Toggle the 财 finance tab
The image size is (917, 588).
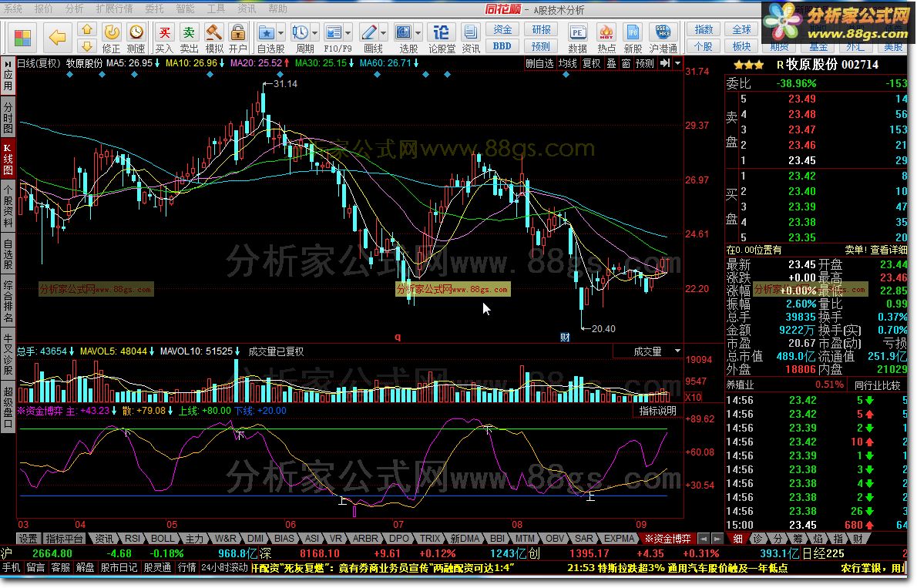pos(858,539)
